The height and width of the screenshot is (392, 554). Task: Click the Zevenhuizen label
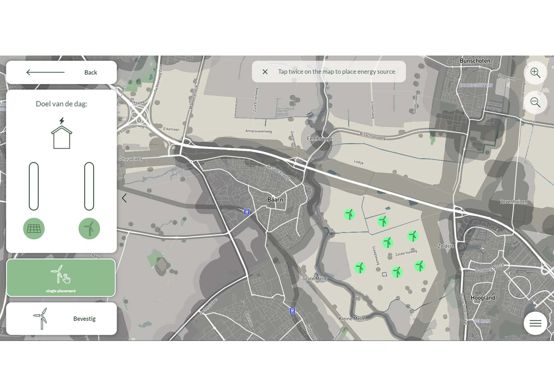514,202
